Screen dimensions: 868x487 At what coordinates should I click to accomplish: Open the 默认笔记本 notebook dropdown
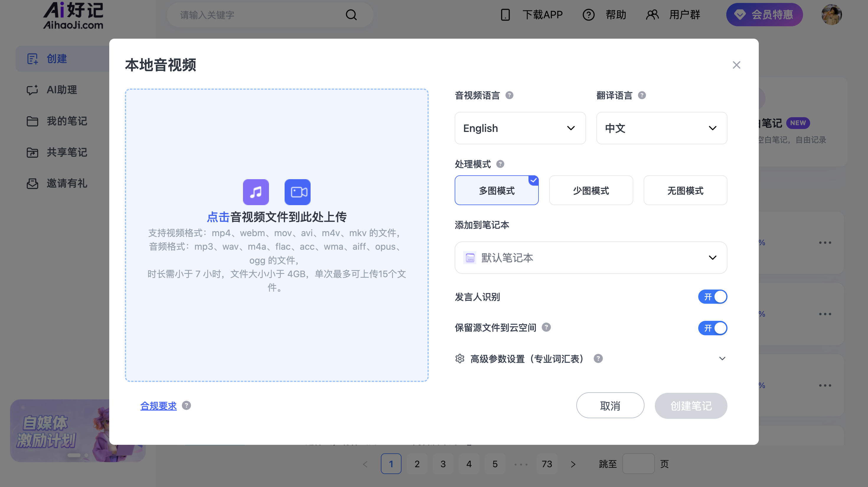591,258
